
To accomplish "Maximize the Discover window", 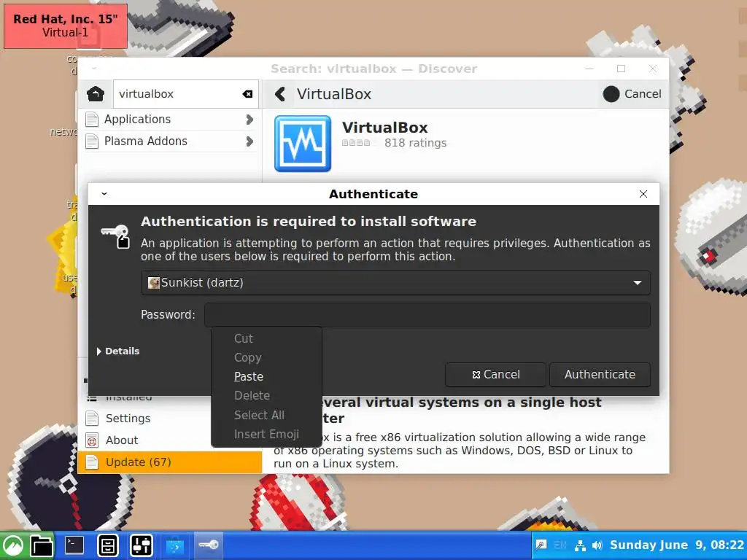I will tap(622, 69).
